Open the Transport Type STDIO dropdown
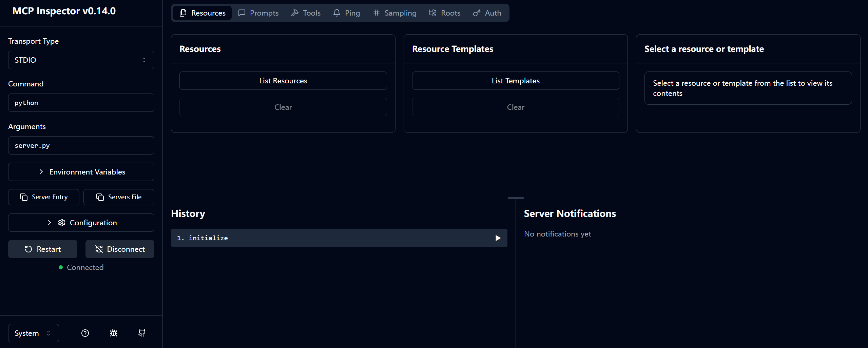Viewport: 868px width, 348px height. point(81,60)
